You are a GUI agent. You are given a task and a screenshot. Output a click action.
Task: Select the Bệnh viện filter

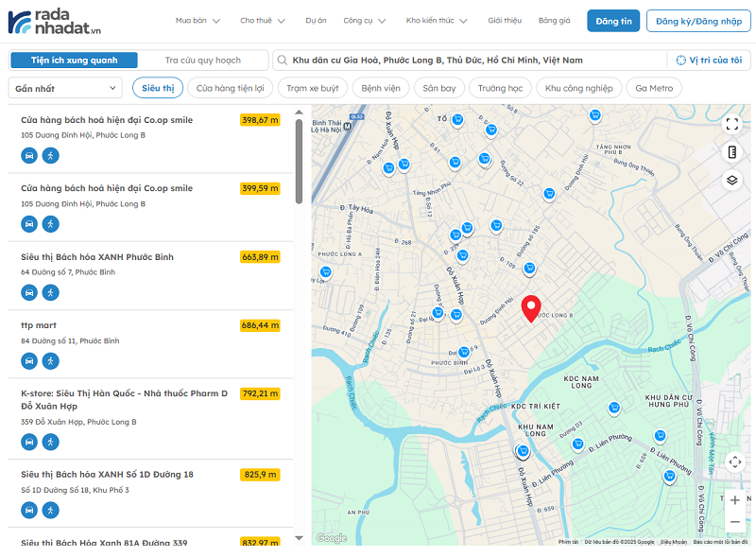point(381,88)
